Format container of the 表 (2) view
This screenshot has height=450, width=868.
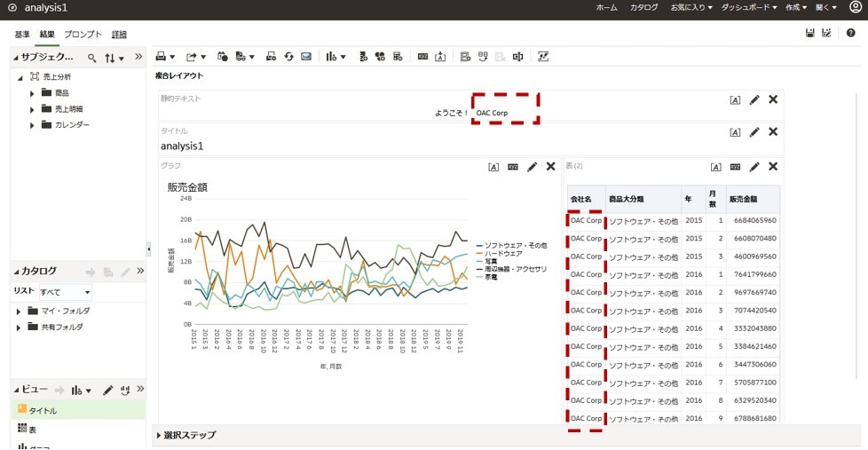(715, 167)
